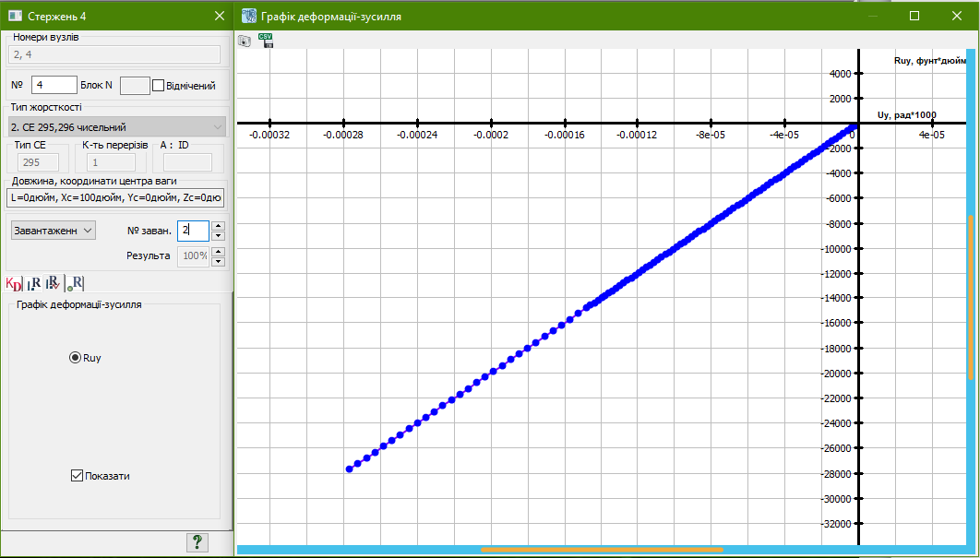Increase the № заван. value with up arrow
The width and height of the screenshot is (980, 558).
218,225
